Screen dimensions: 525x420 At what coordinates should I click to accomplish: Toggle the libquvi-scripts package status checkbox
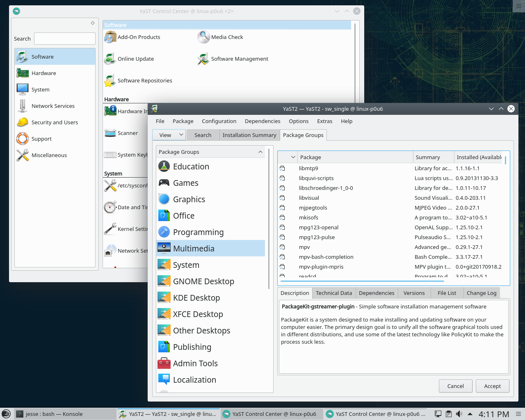(282, 178)
